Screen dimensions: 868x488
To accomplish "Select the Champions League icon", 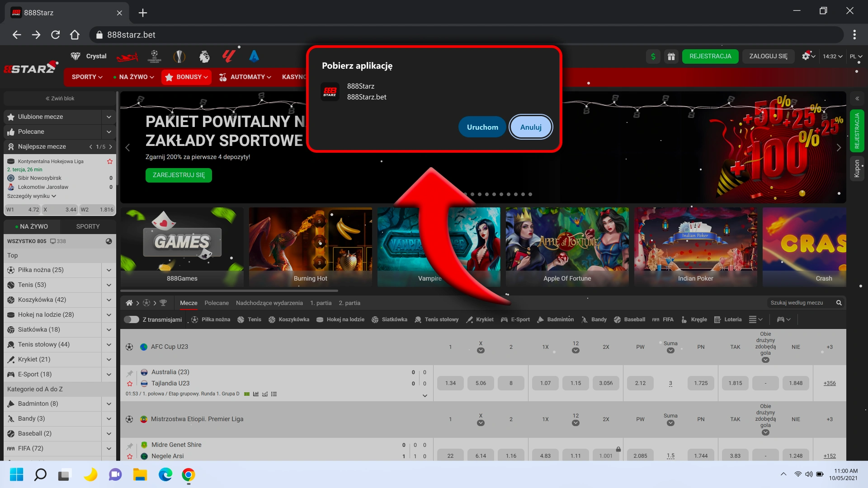I will [154, 56].
